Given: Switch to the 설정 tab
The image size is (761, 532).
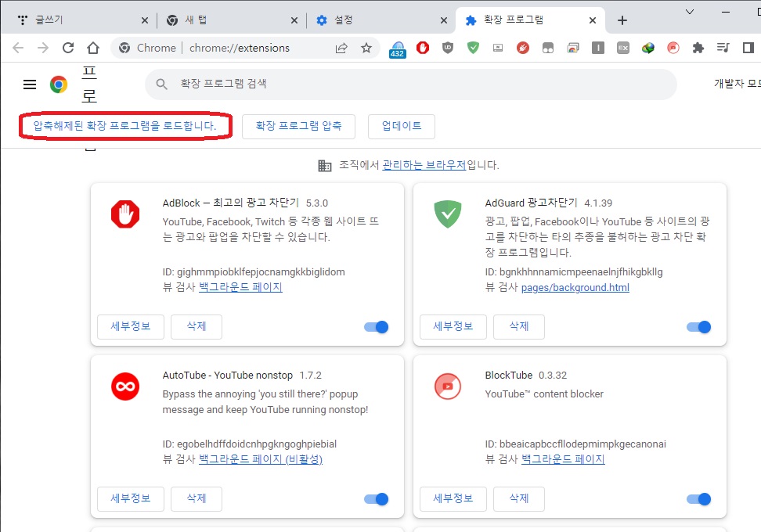Looking at the screenshot, I should click(x=381, y=20).
